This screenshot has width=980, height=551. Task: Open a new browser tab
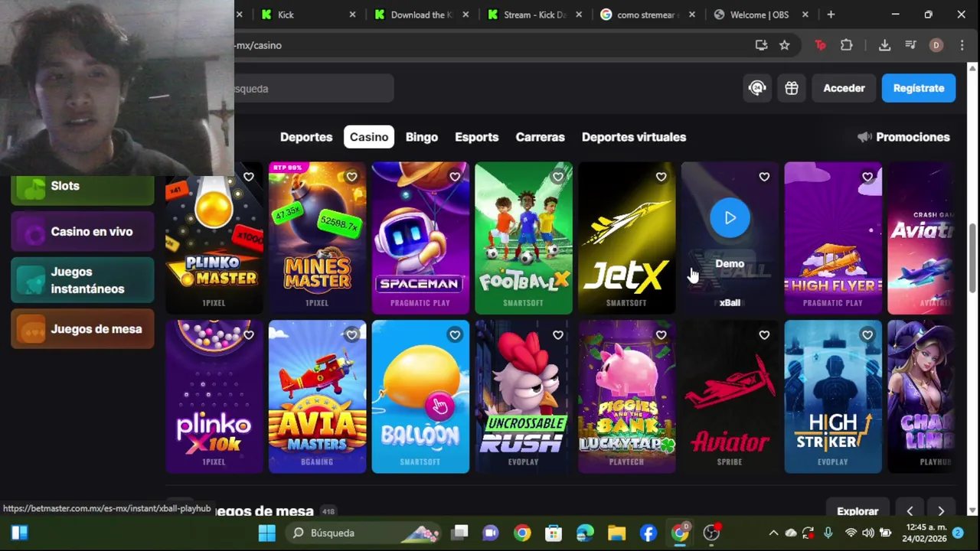[x=831, y=15]
